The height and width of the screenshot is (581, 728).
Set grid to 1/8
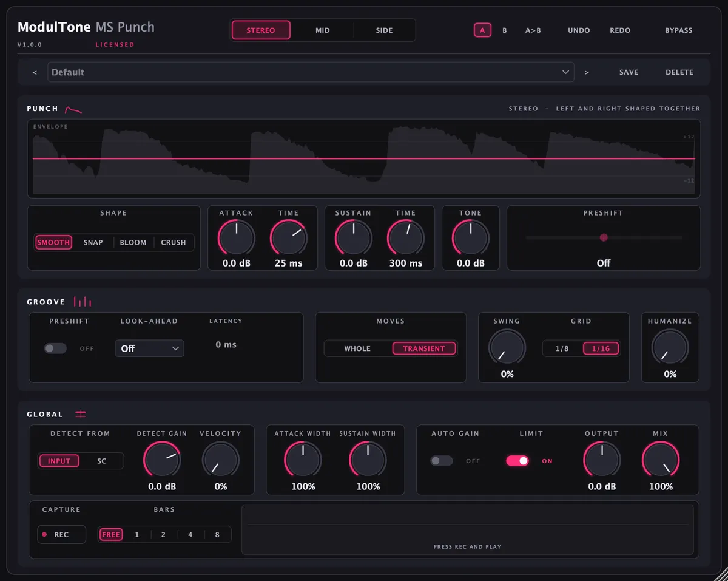(x=562, y=348)
